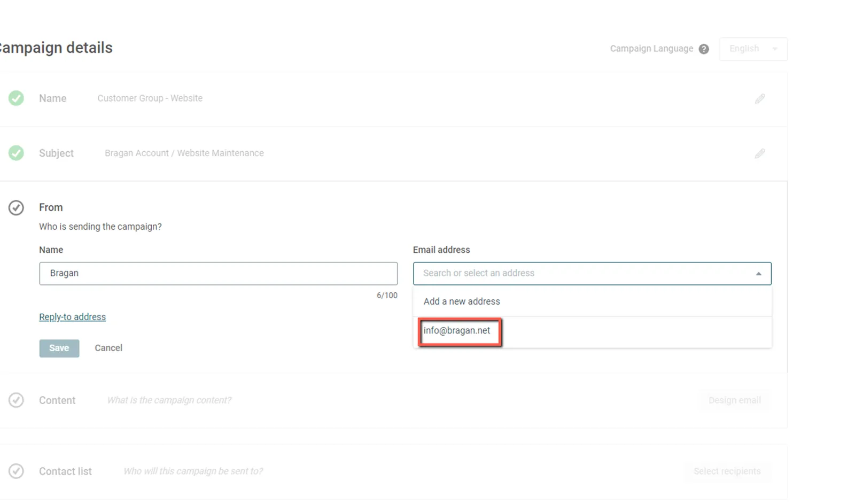
Task: Click the green checkmark beside Subject
Action: [16, 153]
